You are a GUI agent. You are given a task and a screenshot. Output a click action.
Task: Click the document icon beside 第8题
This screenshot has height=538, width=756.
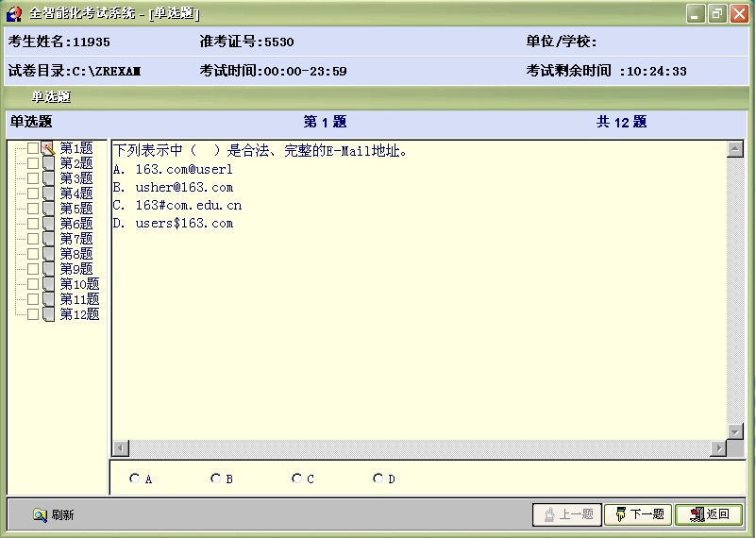coord(48,254)
